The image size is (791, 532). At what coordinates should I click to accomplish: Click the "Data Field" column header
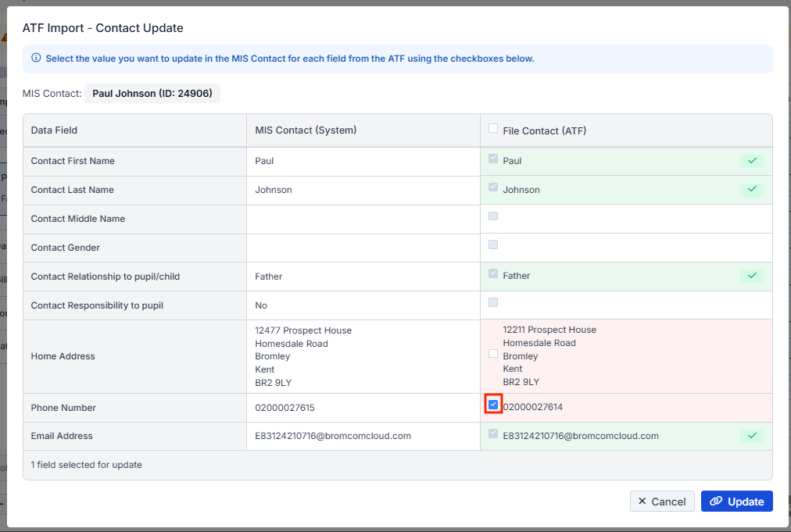[x=54, y=130]
